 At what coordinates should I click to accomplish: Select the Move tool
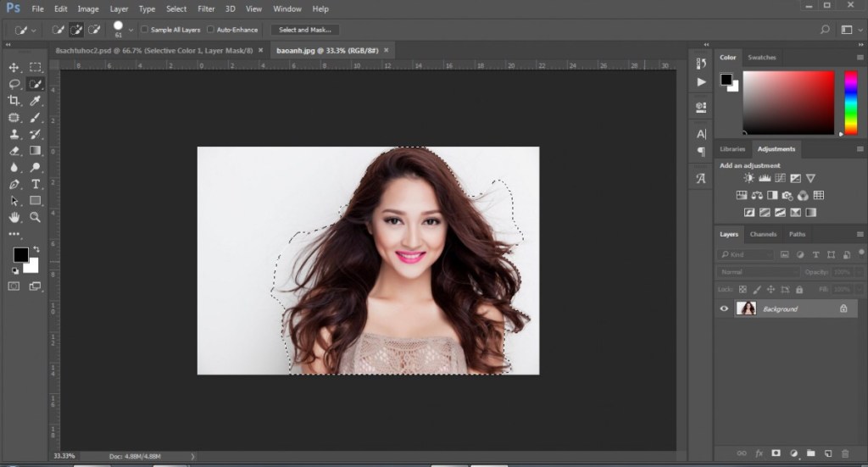14,67
